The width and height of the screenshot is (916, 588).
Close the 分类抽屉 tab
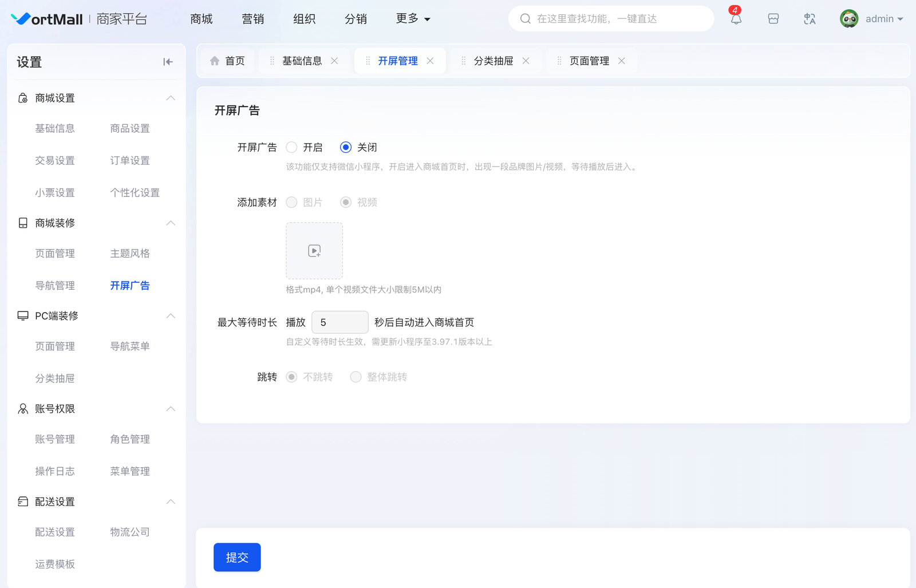pos(526,61)
